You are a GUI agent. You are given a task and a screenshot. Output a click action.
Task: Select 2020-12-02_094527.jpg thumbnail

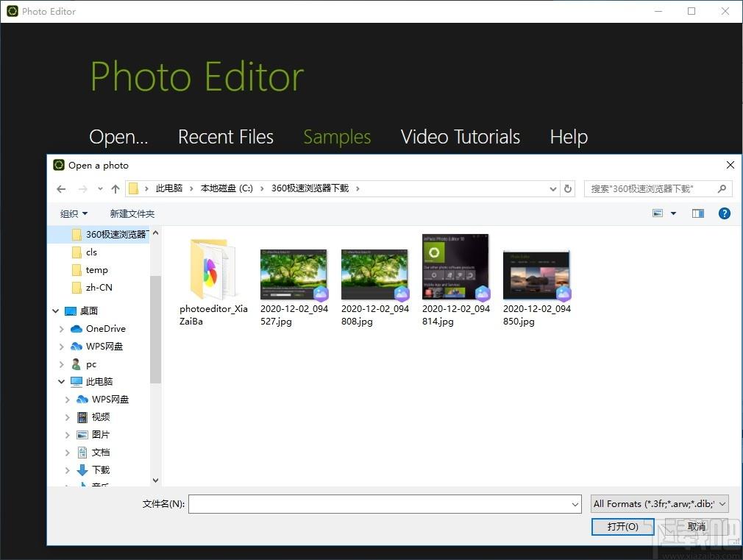[x=294, y=287]
